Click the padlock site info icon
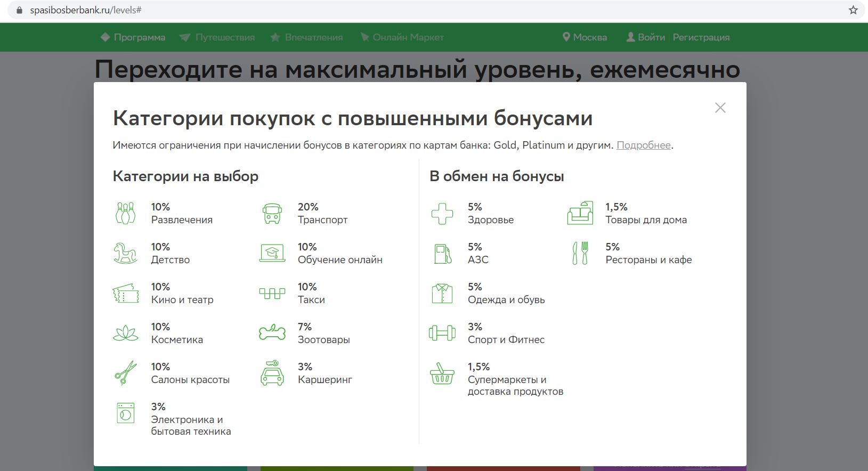The image size is (868, 471). click(20, 10)
